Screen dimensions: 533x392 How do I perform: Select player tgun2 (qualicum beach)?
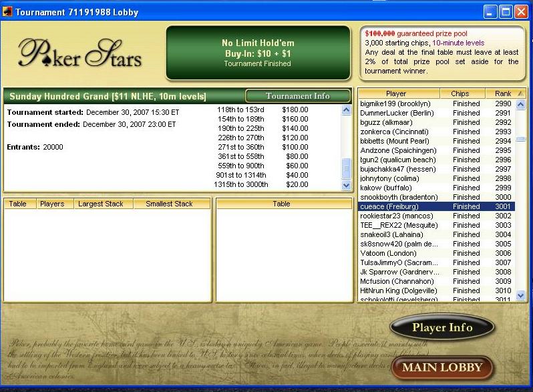click(x=437, y=160)
